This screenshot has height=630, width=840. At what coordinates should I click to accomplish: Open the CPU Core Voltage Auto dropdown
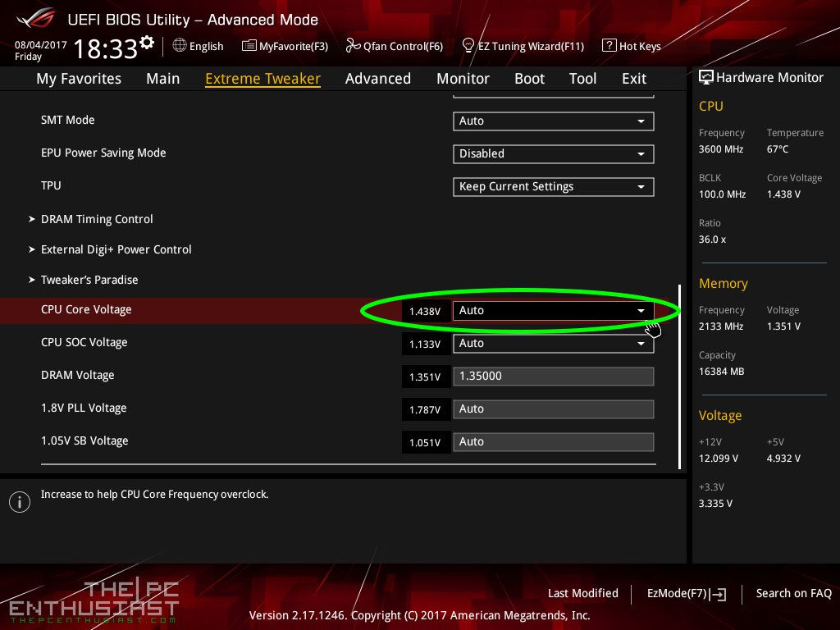(554, 311)
